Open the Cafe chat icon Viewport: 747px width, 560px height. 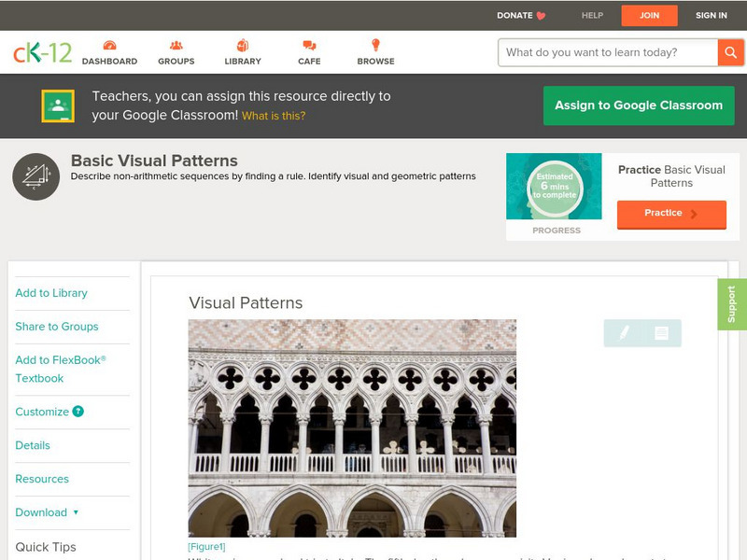[x=309, y=46]
